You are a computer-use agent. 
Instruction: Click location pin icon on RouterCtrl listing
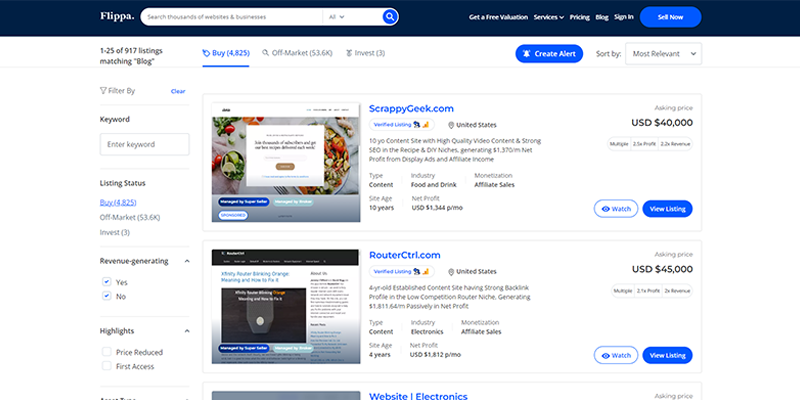[x=451, y=271]
